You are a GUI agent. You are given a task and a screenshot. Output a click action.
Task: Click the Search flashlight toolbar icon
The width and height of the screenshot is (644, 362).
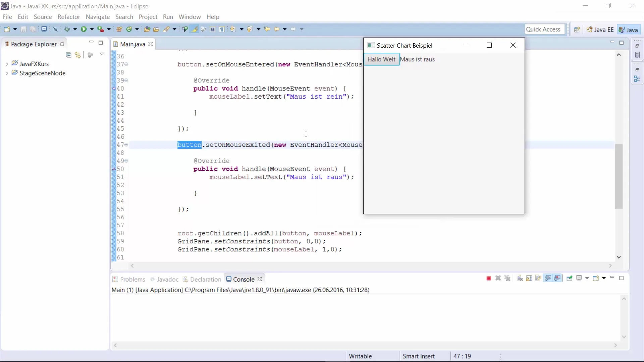click(166, 29)
